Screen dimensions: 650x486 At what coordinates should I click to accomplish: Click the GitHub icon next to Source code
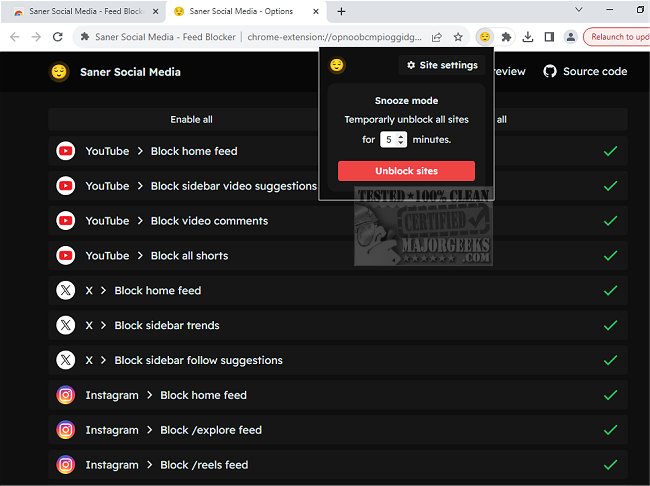(x=550, y=71)
